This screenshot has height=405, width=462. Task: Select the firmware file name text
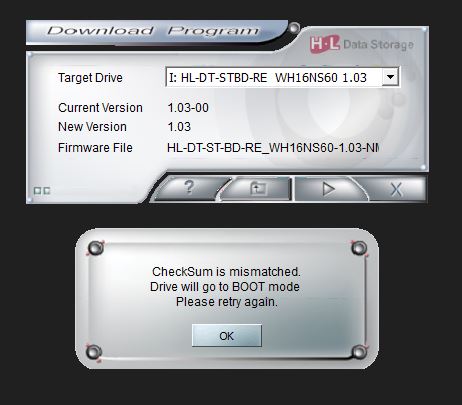273,147
